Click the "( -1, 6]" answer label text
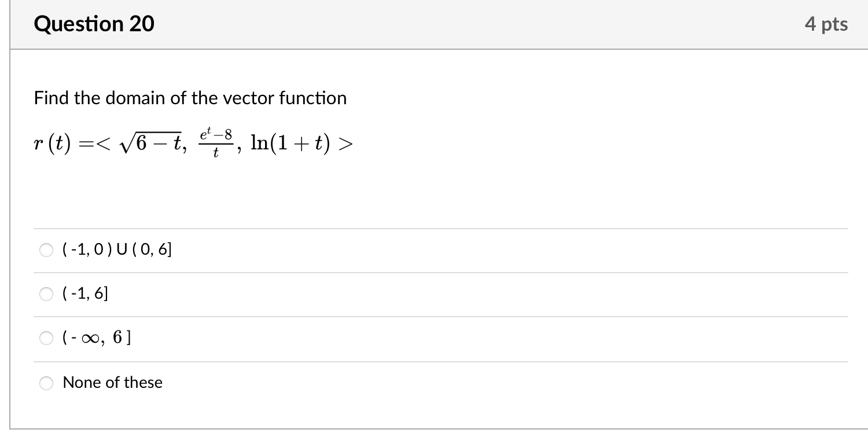This screenshot has height=433, width=868. click(85, 294)
